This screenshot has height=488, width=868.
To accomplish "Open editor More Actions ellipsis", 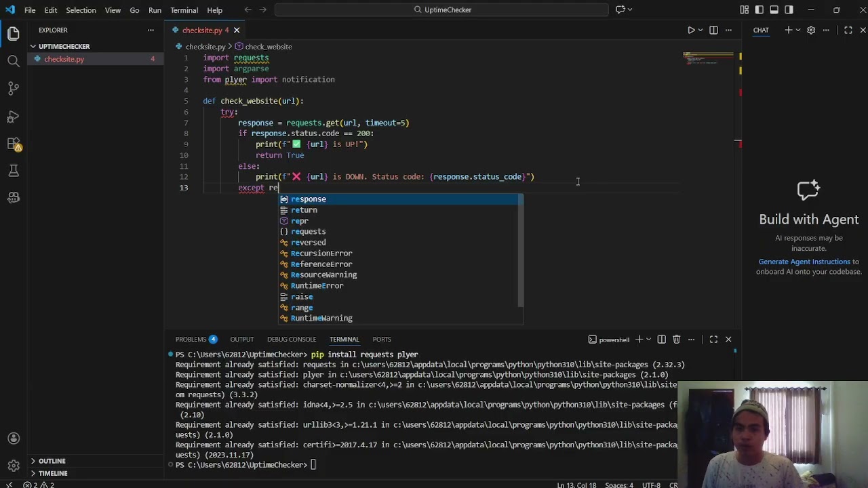I will point(728,30).
